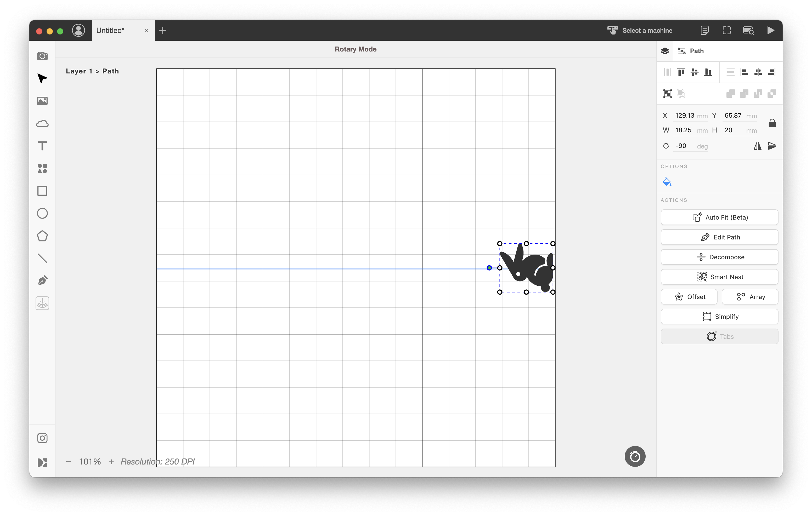Align selection horizontally to center
The height and width of the screenshot is (516, 812).
[x=758, y=72]
